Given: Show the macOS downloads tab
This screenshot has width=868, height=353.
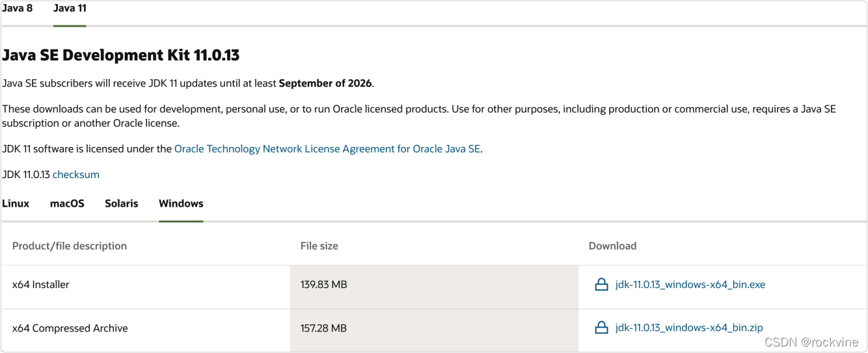Looking at the screenshot, I should point(67,203).
